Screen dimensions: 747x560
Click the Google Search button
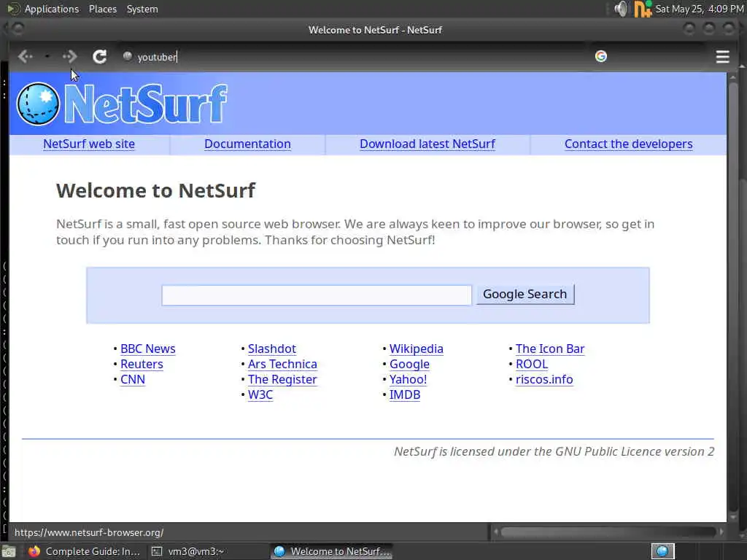(x=525, y=295)
